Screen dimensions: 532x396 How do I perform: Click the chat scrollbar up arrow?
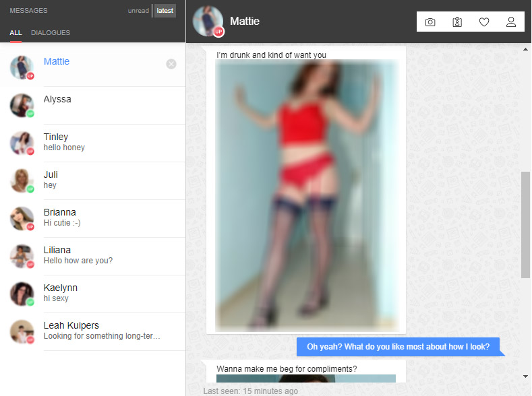click(525, 49)
